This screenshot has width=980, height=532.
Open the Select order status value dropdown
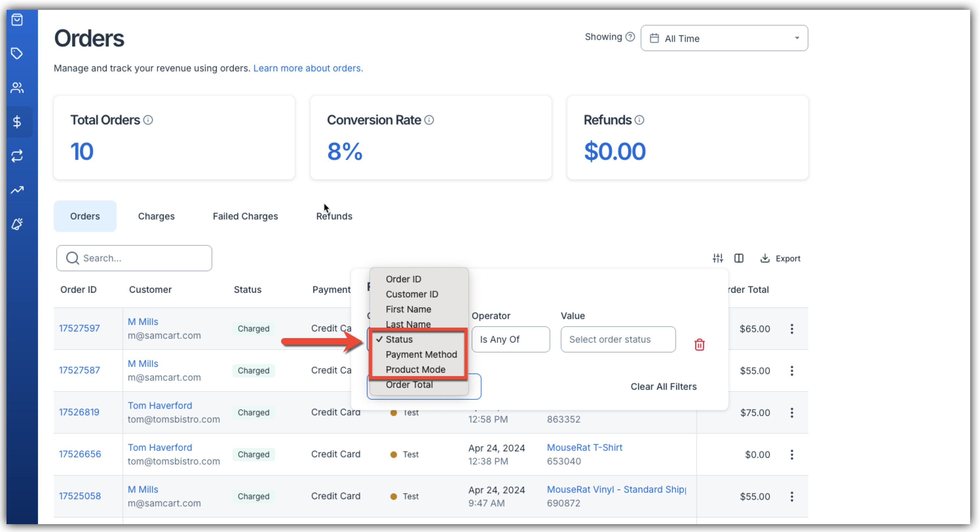coord(618,339)
